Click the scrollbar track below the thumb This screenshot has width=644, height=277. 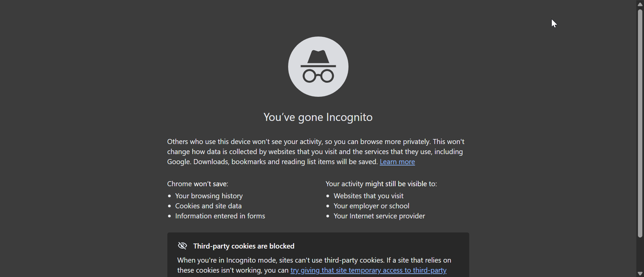pyautogui.click(x=640, y=255)
